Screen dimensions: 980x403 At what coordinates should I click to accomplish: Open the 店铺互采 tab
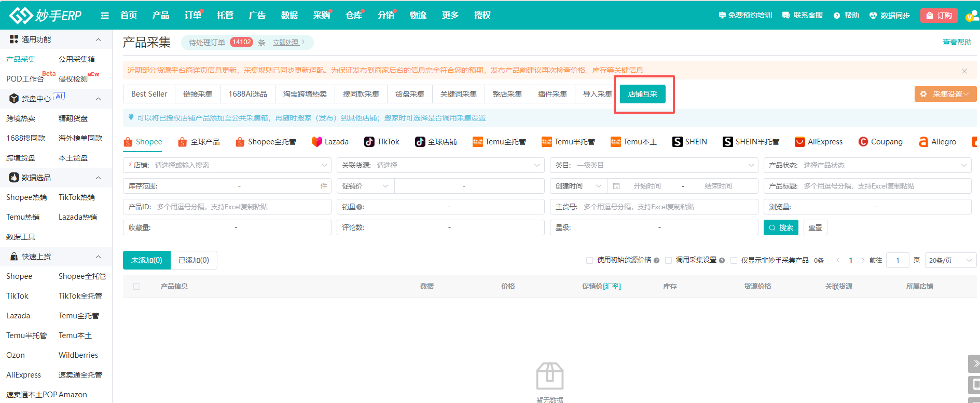click(642, 94)
